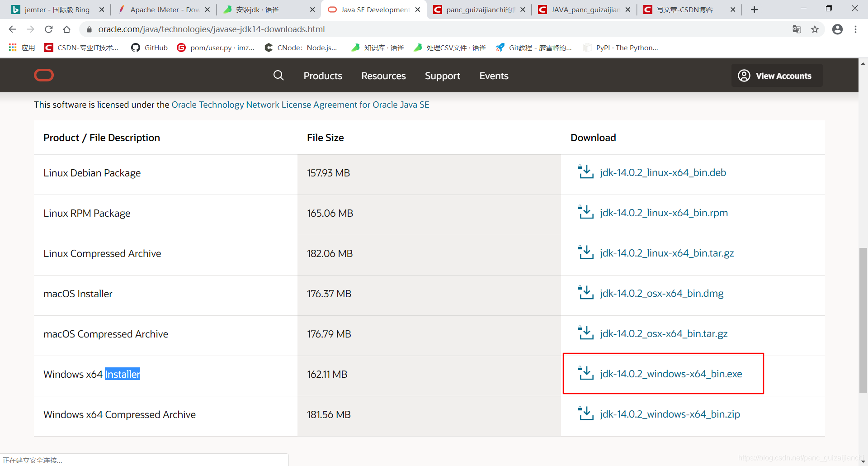The image size is (868, 466).
Task: Download jdk-14.0.2_windows-x64_bin.zip
Action: pos(670,414)
